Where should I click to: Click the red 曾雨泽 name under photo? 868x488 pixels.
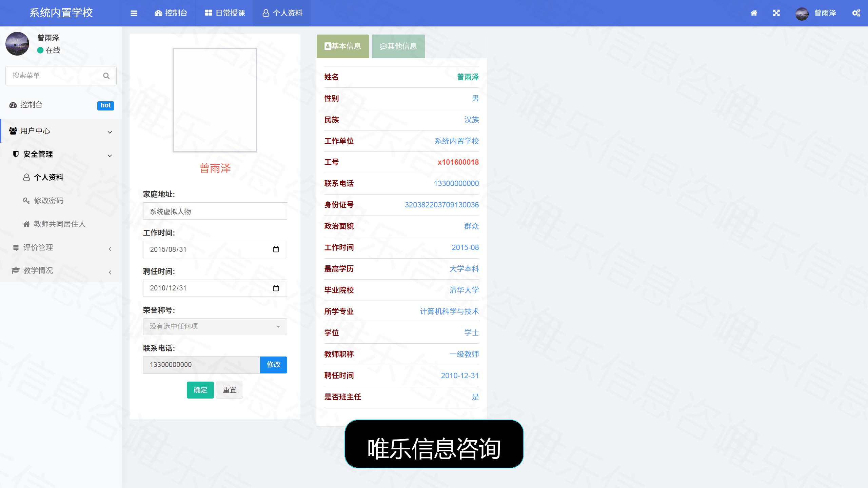tap(215, 168)
